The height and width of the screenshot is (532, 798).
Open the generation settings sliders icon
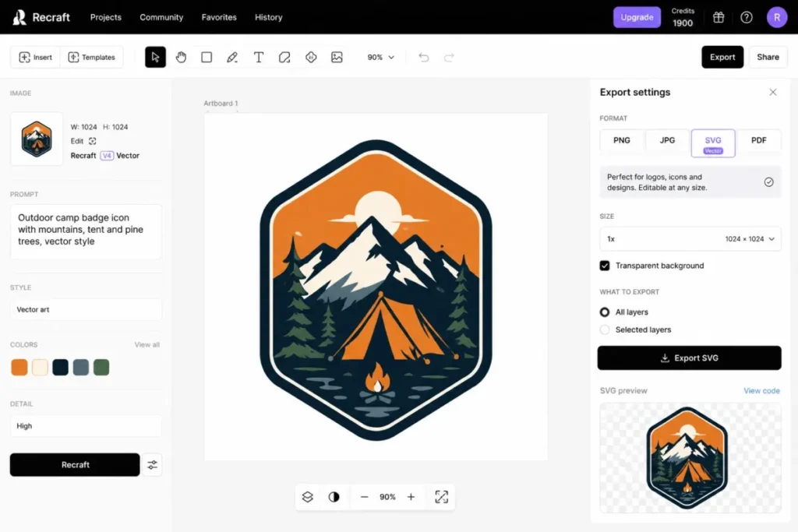click(x=152, y=465)
